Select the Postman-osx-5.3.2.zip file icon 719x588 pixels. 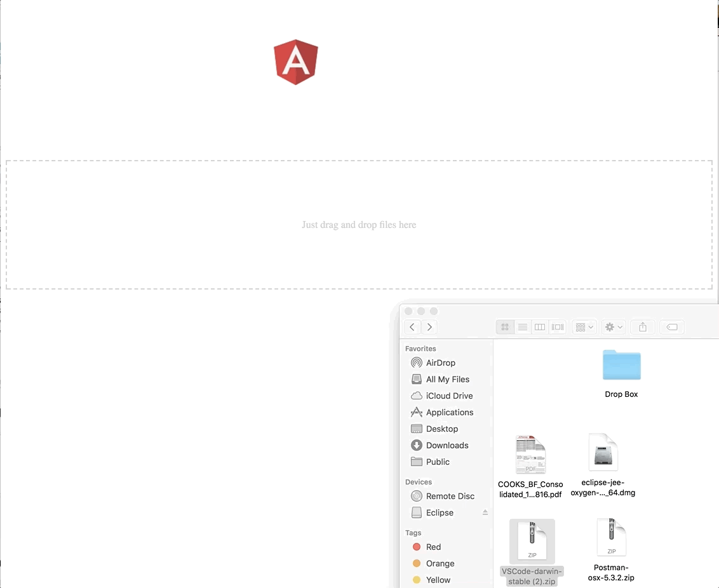(x=611, y=537)
